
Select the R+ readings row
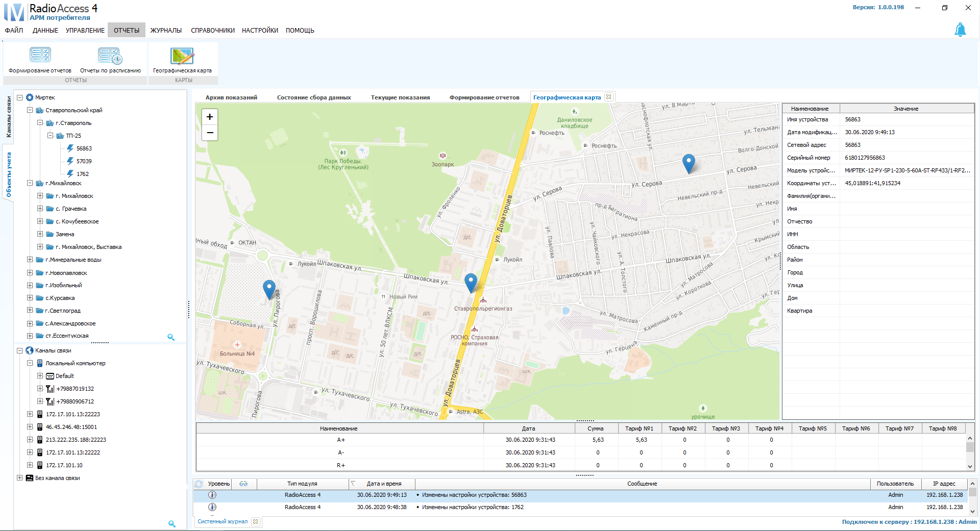pyautogui.click(x=581, y=465)
